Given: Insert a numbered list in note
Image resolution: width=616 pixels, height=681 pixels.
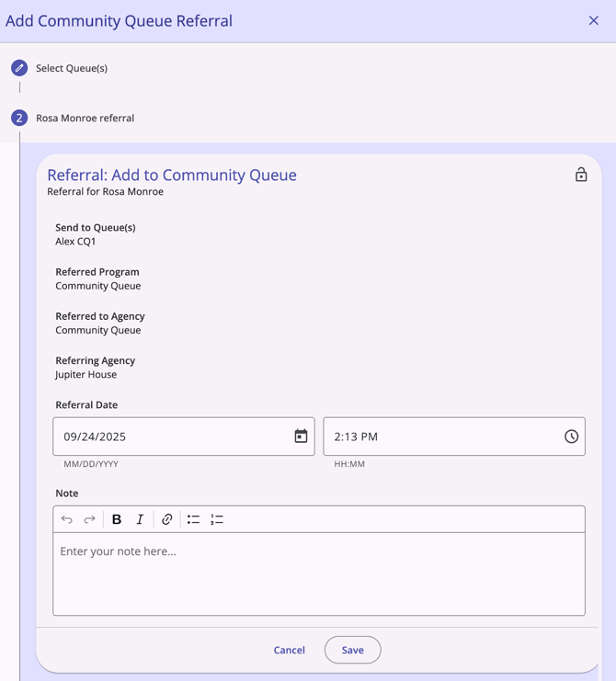Looking at the screenshot, I should (x=217, y=519).
